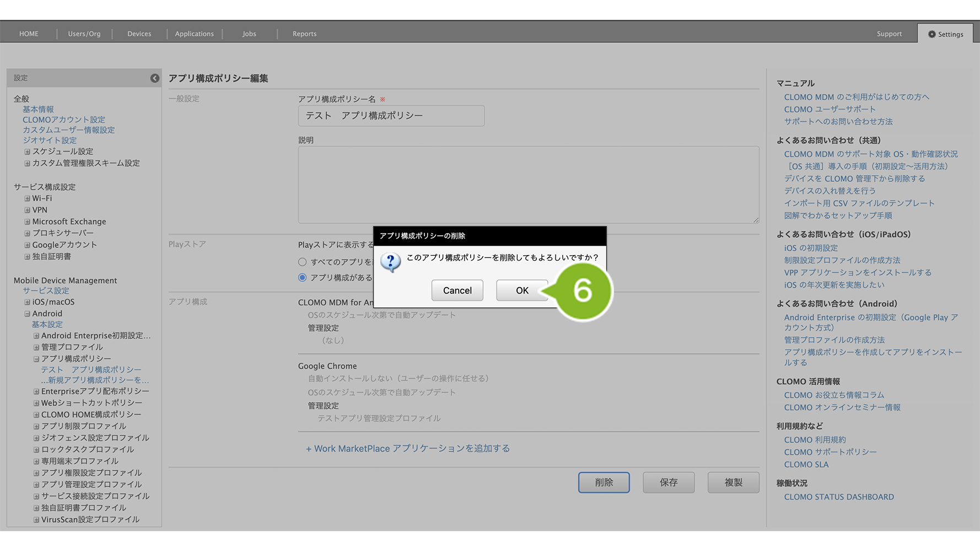Click the Settings gear tab
This screenshot has width=980, height=551.
tap(945, 34)
